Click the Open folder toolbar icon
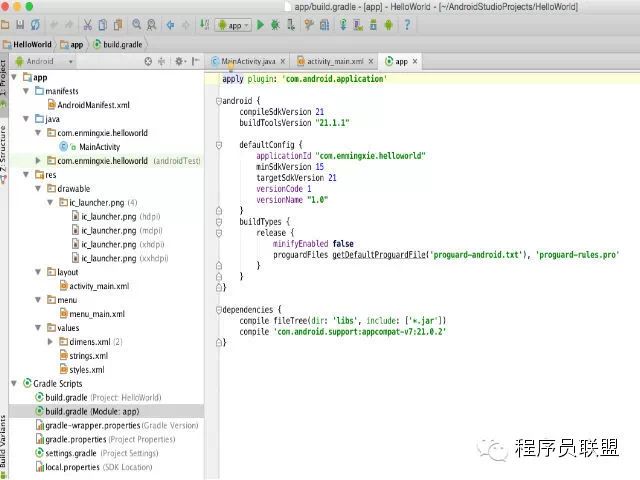 (x=5, y=25)
